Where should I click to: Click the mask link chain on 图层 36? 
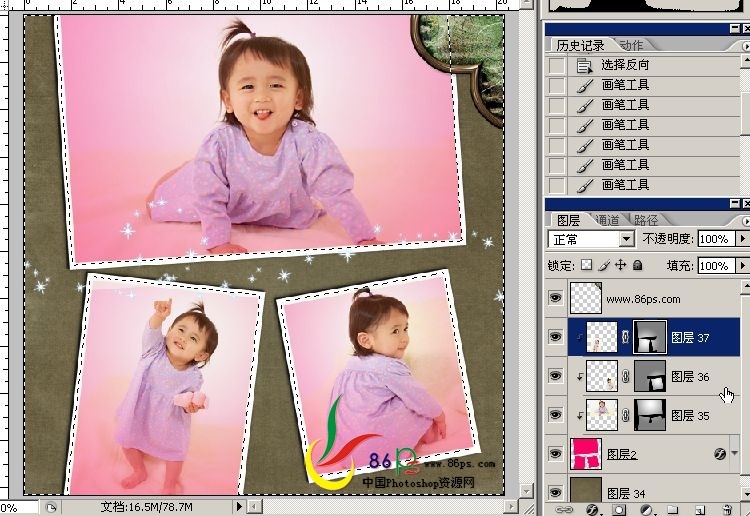click(625, 376)
